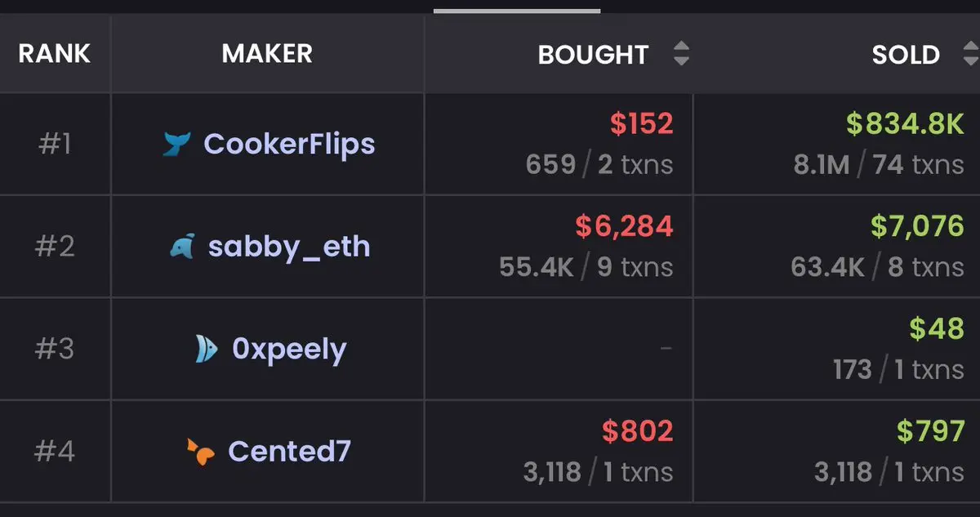The height and width of the screenshot is (517, 980).
Task: Click the $48 sold amount for 0xpeely
Action: (x=937, y=328)
